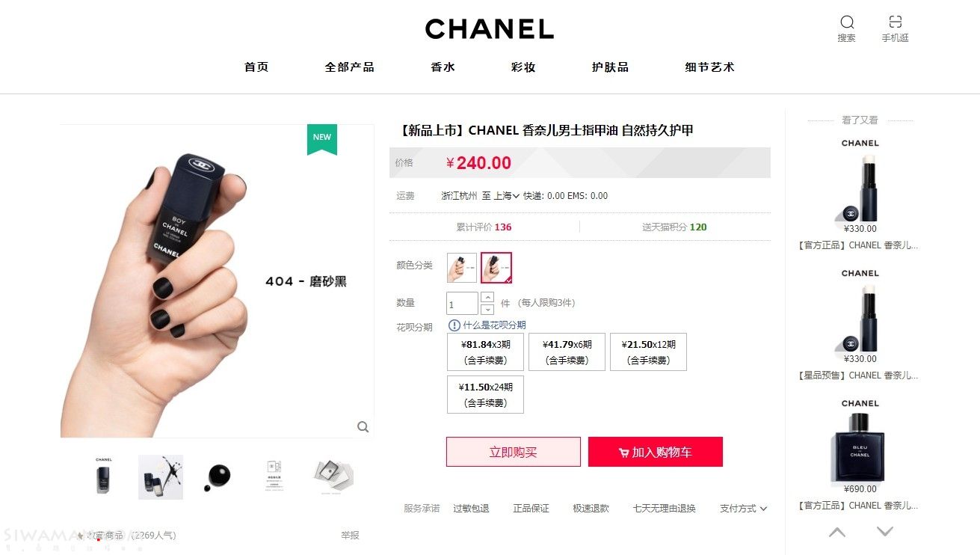Increase quantity with the up stepper arrow
Image resolution: width=980 pixels, height=555 pixels.
pyautogui.click(x=487, y=297)
